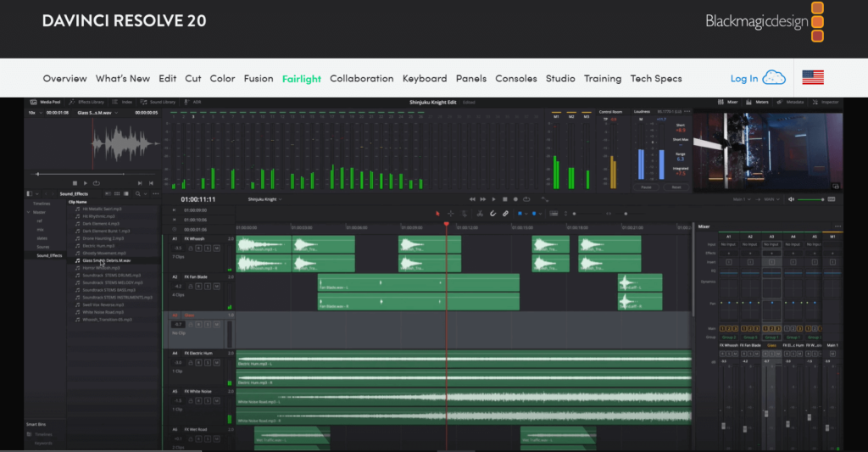Open the Overview page tab

tap(64, 79)
